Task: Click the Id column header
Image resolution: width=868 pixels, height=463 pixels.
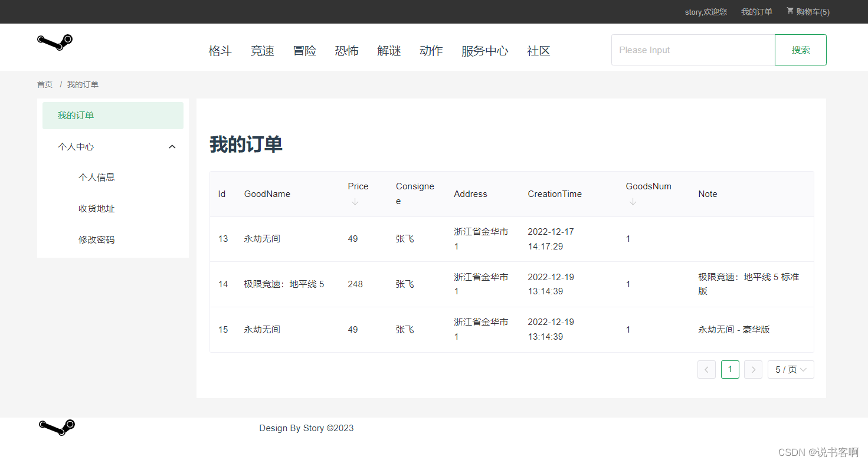Action: click(x=222, y=194)
